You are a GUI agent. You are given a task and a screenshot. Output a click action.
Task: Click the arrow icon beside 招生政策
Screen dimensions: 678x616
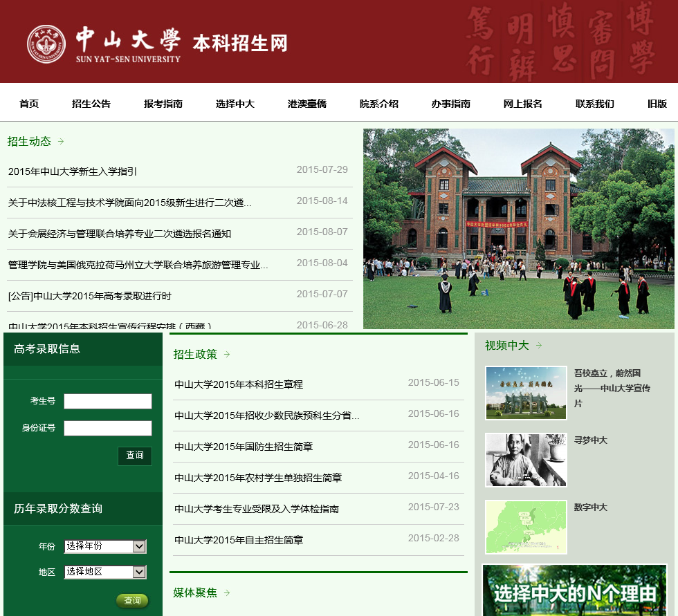[227, 354]
